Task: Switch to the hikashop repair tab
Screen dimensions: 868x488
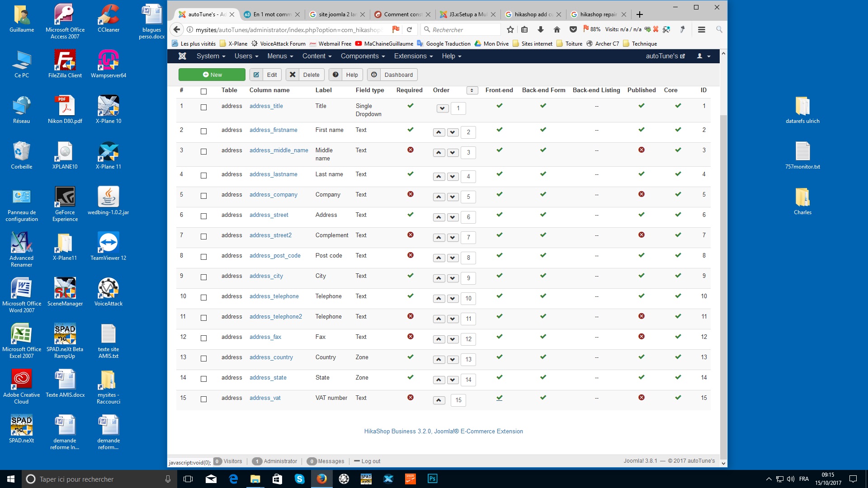Action: pyautogui.click(x=598, y=14)
